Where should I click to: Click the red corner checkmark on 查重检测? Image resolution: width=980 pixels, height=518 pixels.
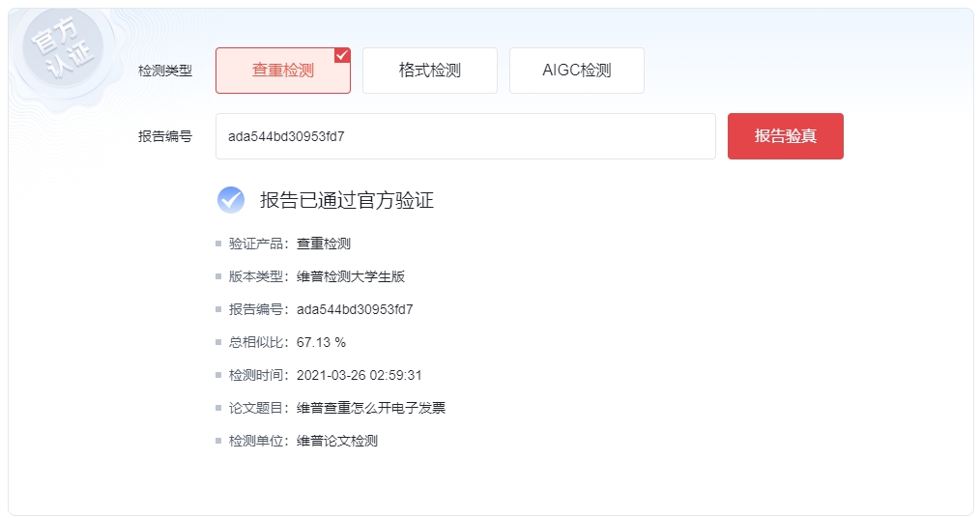(x=342, y=55)
